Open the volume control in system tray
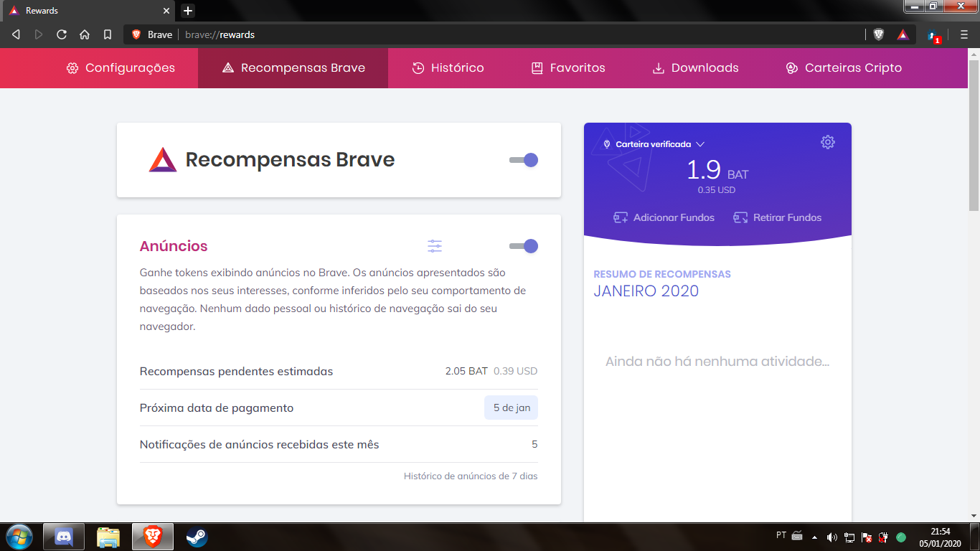 tap(832, 537)
